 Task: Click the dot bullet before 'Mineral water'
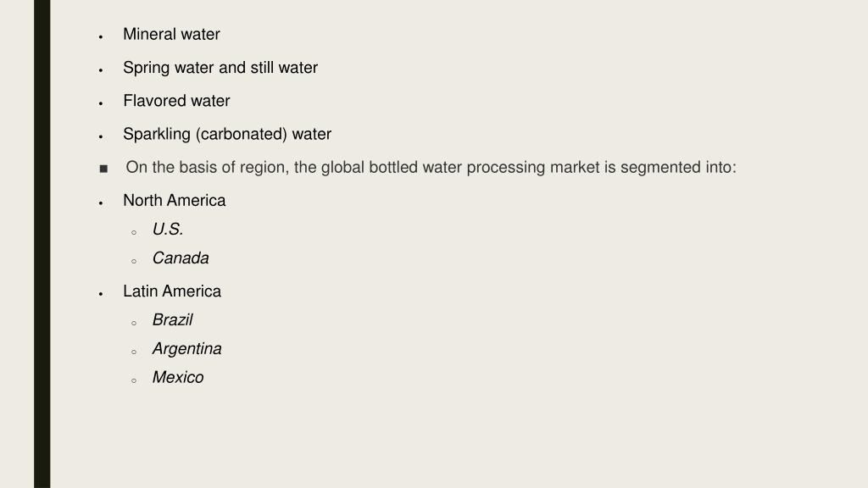coord(101,37)
